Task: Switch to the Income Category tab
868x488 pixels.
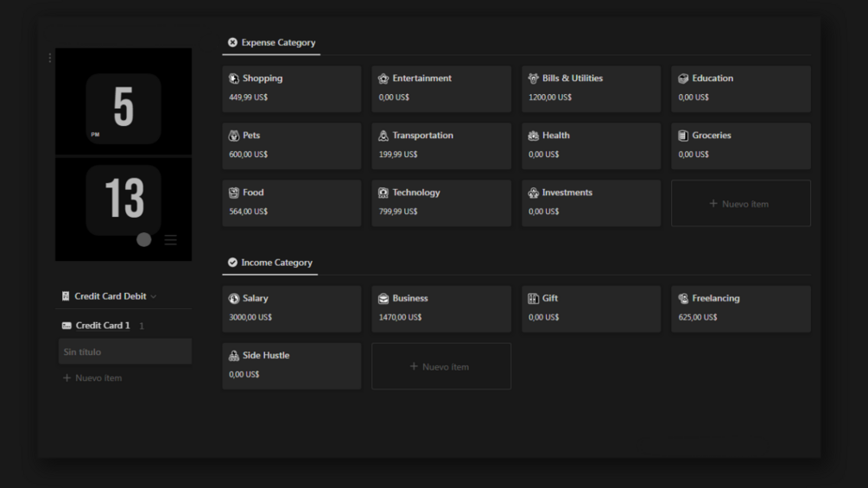Action: [x=269, y=263]
